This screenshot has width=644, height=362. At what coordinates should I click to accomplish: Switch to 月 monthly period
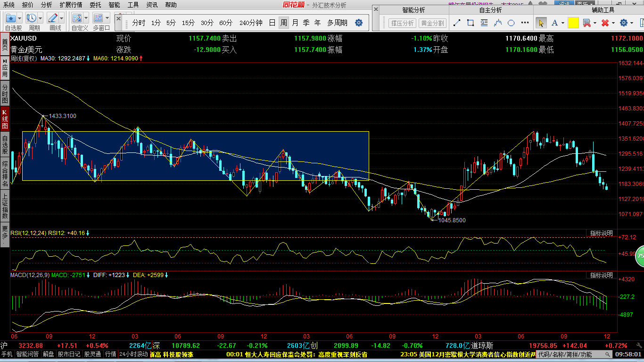click(295, 23)
